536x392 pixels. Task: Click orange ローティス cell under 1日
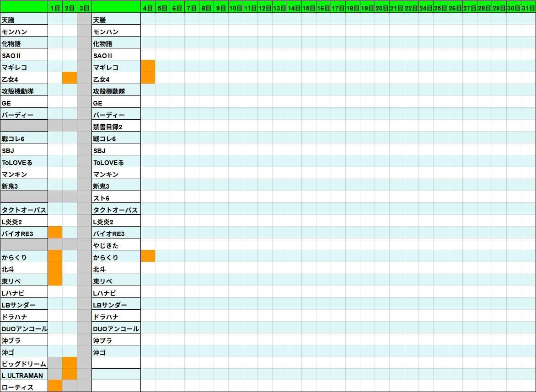click(x=55, y=386)
